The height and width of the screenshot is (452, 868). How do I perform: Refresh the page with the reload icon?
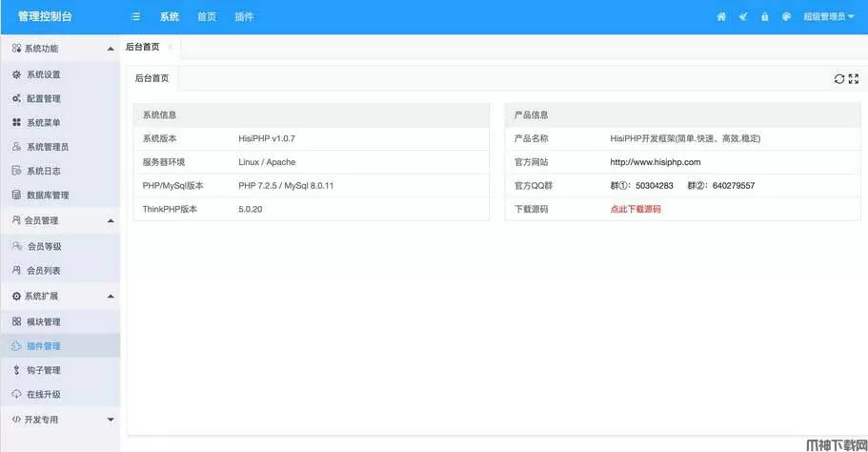pyautogui.click(x=839, y=79)
